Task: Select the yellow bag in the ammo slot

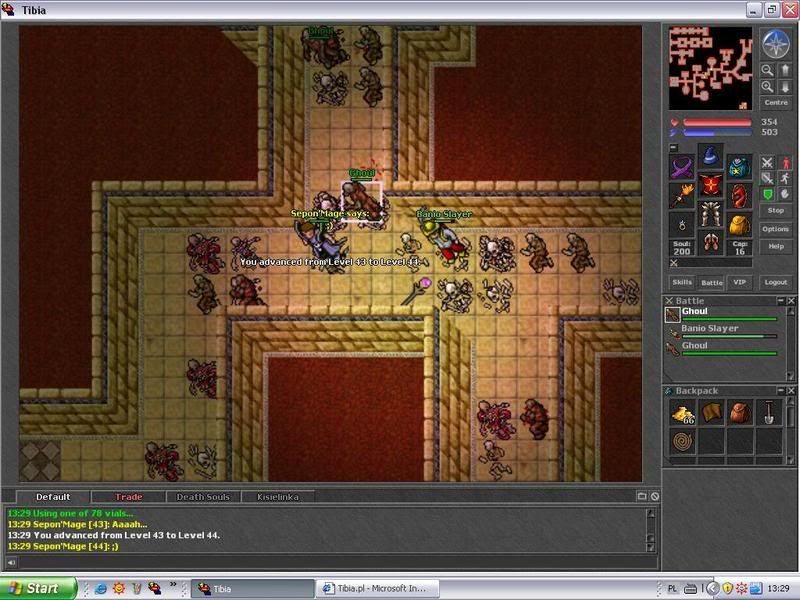Action: 739,224
